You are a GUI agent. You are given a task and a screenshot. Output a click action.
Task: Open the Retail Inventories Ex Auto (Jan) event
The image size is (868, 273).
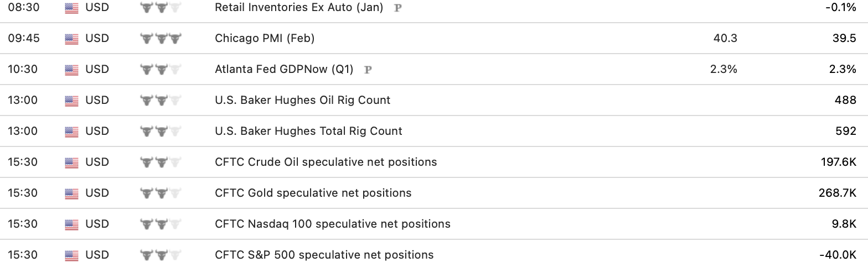pyautogui.click(x=299, y=8)
